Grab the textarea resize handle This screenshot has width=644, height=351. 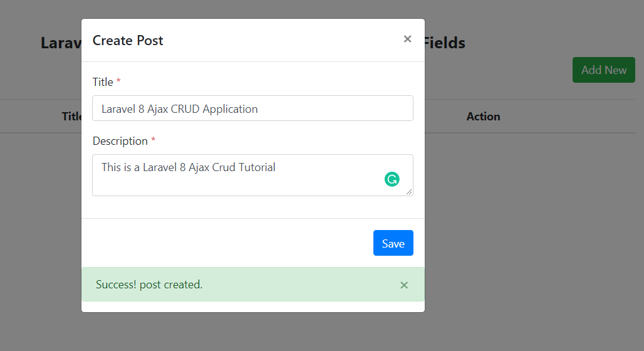tap(409, 192)
